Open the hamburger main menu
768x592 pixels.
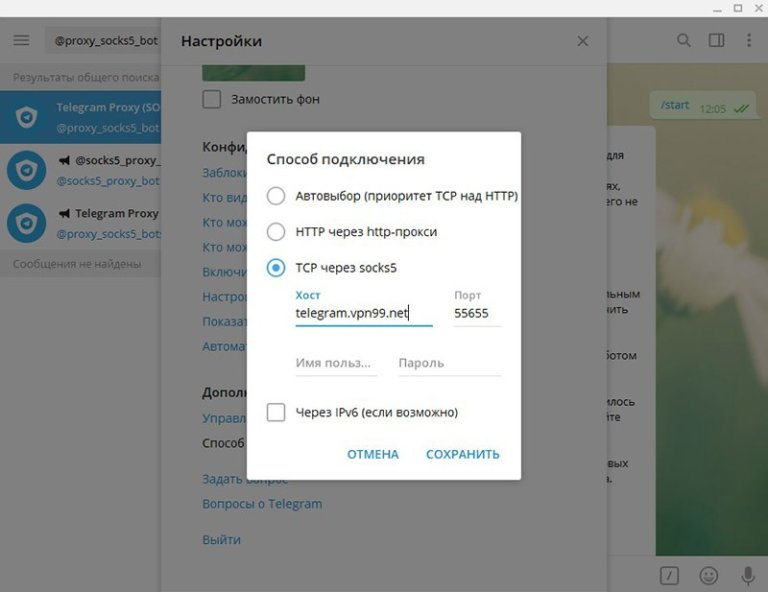pos(21,41)
